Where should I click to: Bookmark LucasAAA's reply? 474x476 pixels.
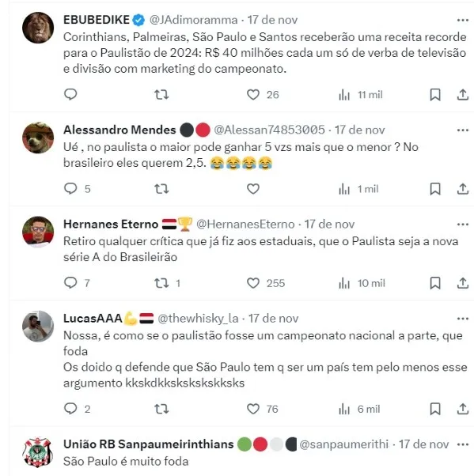(435, 409)
